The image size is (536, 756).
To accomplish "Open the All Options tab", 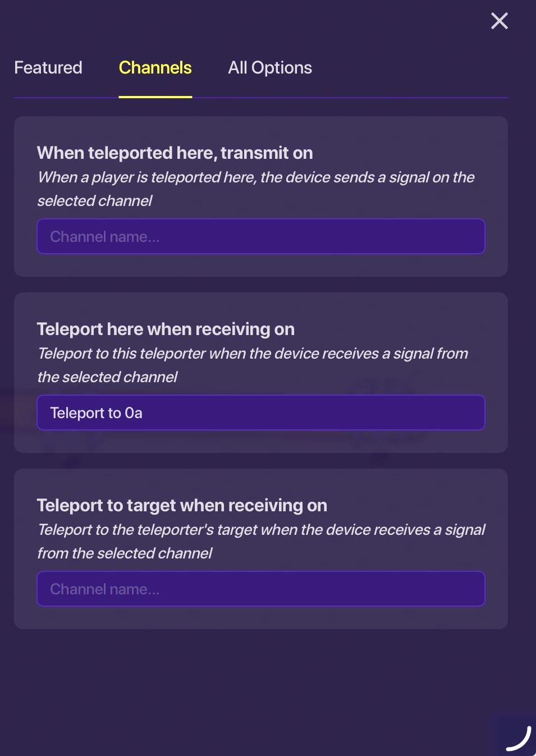I will 270,68.
